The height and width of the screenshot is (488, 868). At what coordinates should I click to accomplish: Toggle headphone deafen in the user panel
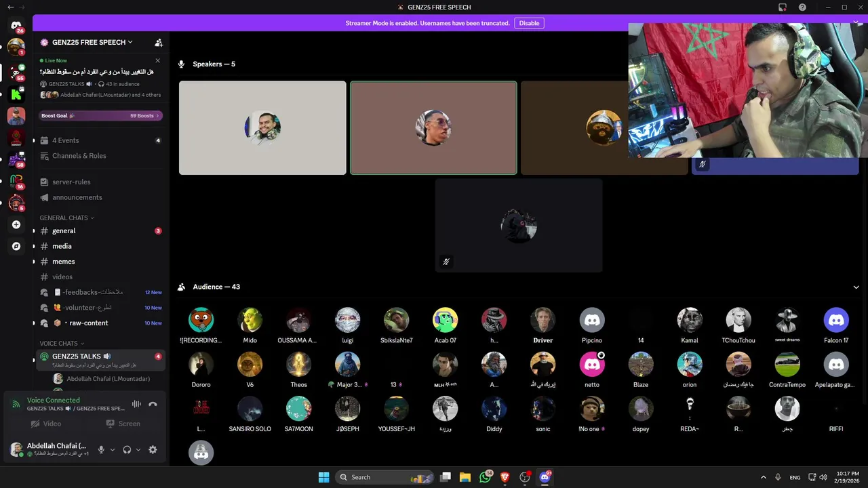click(127, 449)
